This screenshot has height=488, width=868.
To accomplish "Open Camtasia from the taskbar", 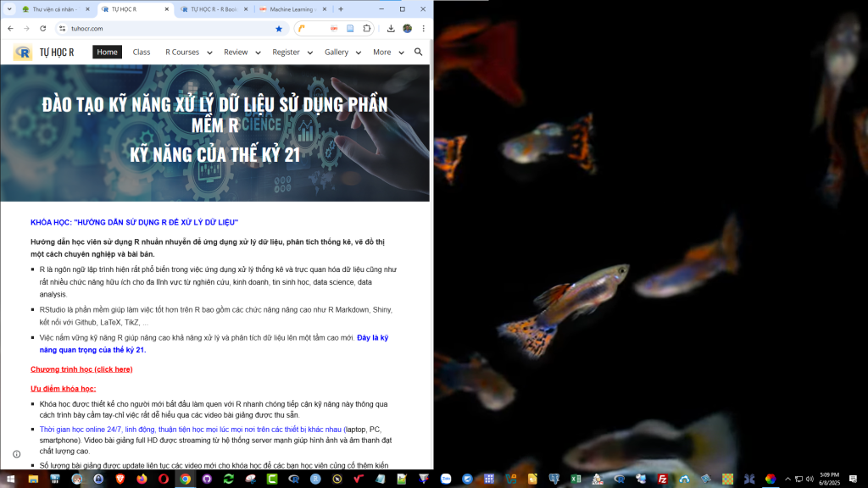I will click(x=272, y=480).
